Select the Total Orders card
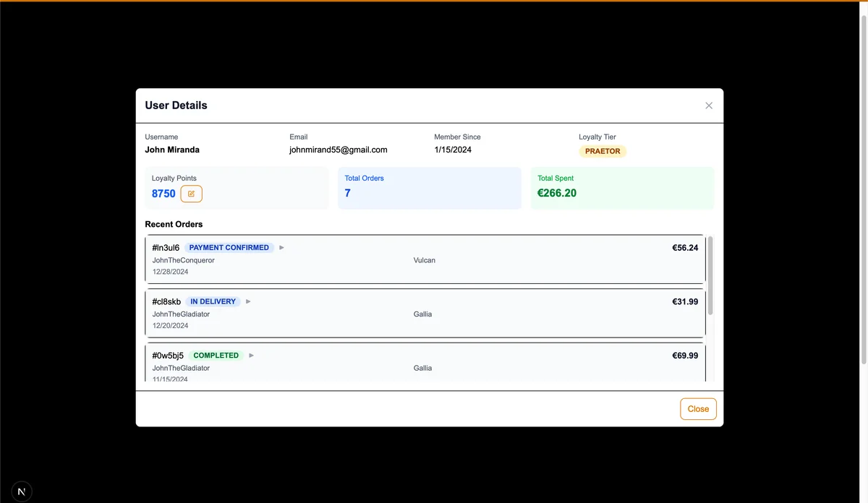The image size is (868, 503). tap(429, 188)
